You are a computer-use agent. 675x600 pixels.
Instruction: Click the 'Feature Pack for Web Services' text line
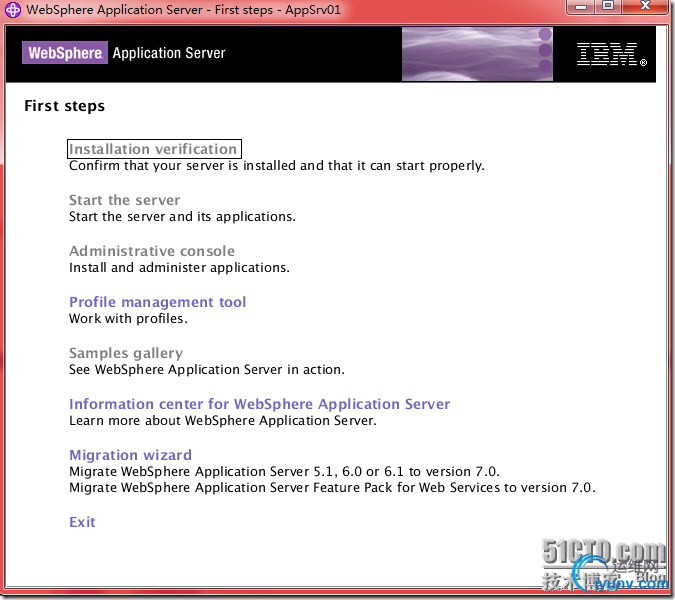point(332,488)
